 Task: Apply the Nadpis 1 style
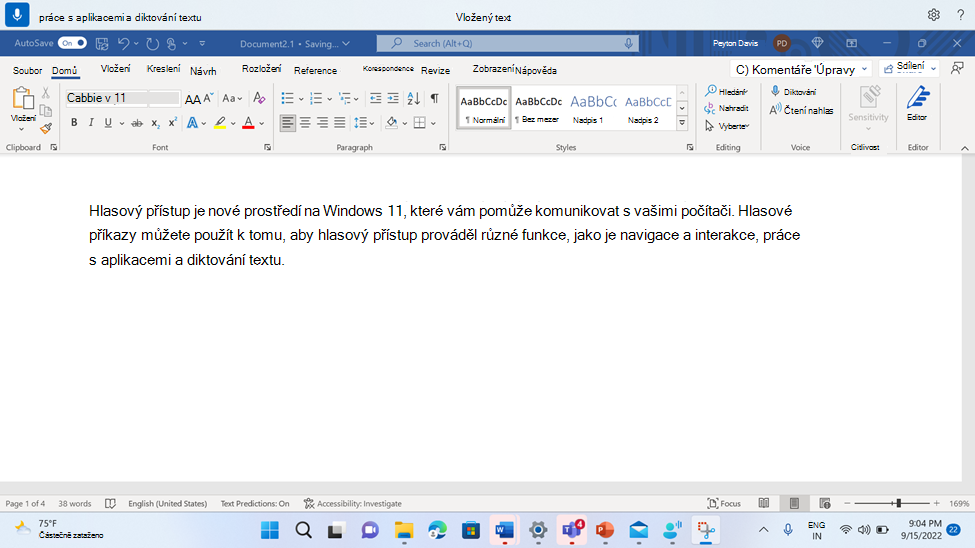point(593,108)
